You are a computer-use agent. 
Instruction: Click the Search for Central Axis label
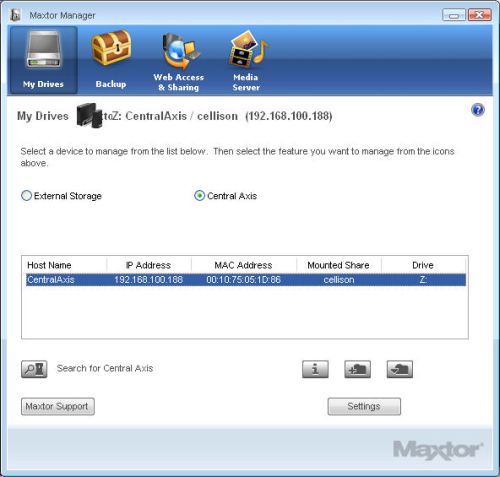click(105, 368)
